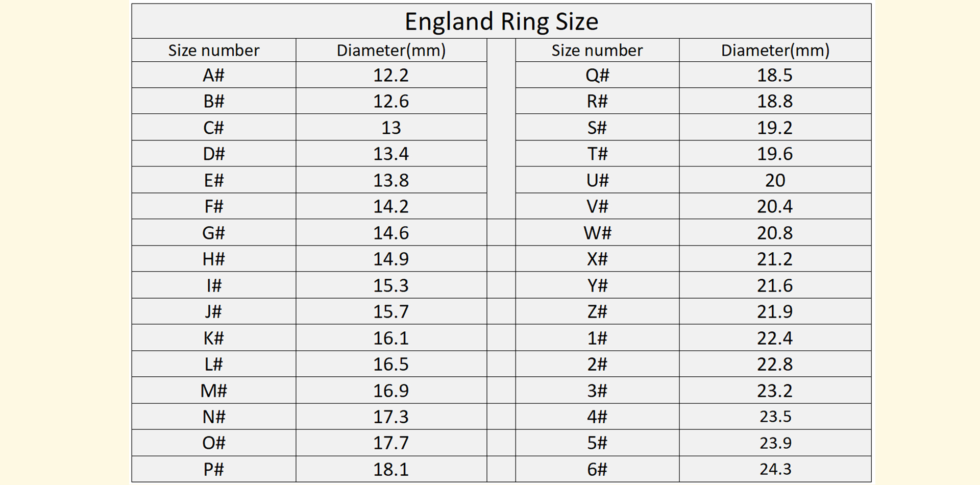Click size A# cell
980x485 pixels.
(x=213, y=75)
